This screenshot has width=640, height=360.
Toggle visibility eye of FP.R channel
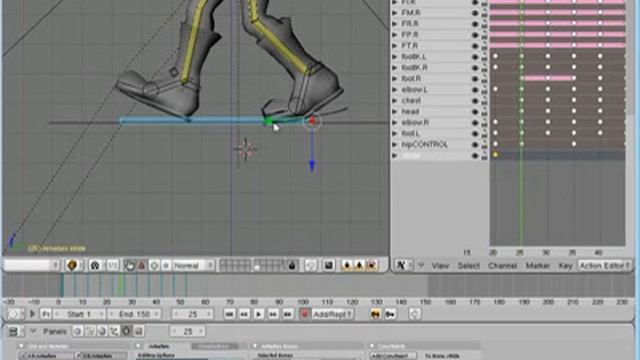point(475,35)
